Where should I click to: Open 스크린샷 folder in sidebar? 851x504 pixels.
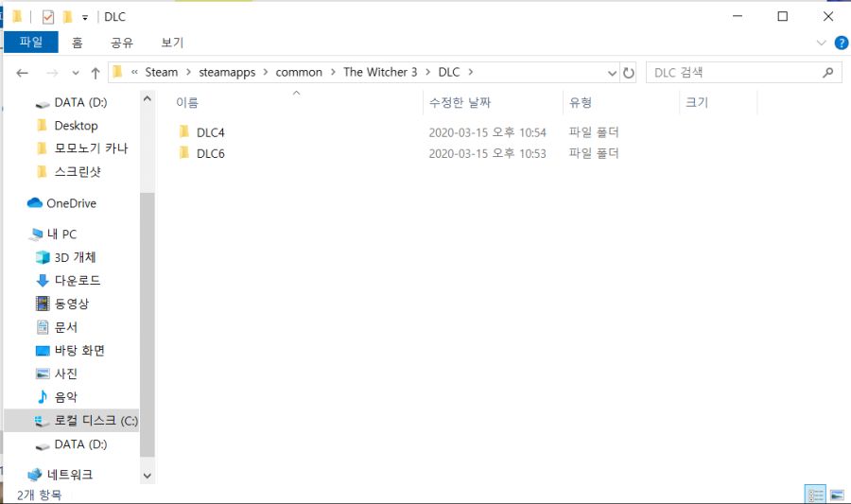(78, 172)
